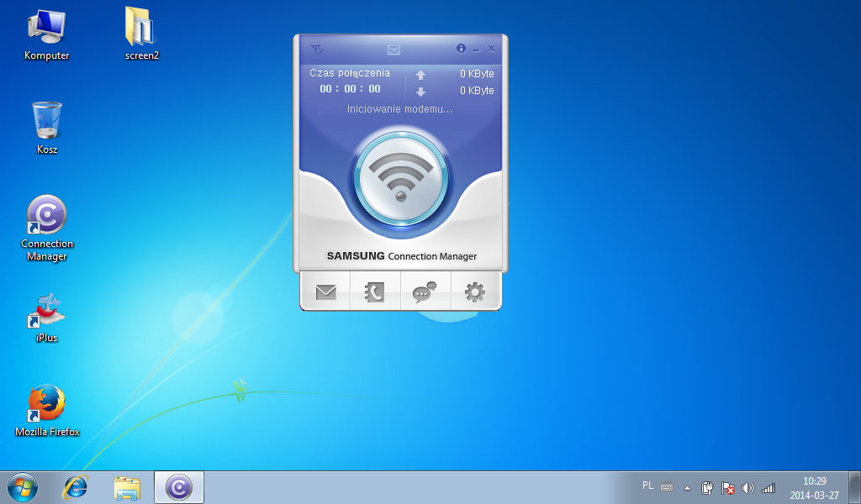Open Windows Explorer from taskbar

click(x=127, y=487)
